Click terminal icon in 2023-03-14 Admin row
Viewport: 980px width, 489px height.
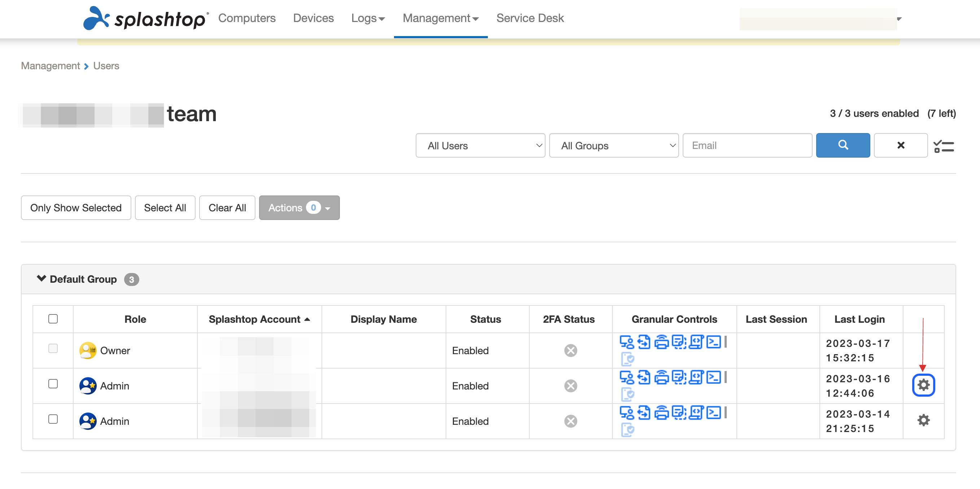click(x=713, y=413)
